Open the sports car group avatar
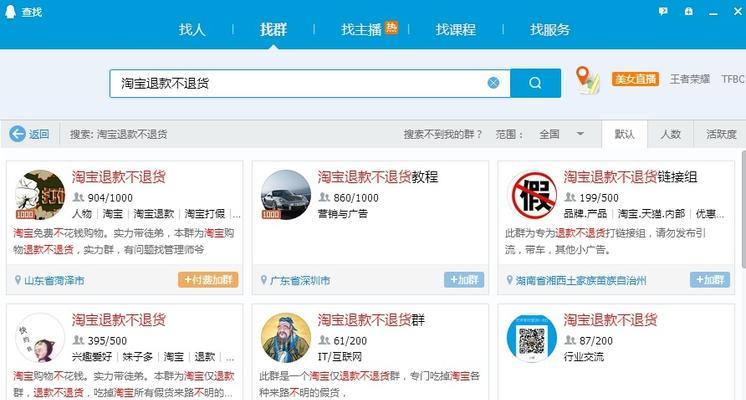Viewport: 746px width, 400px height. [286, 195]
